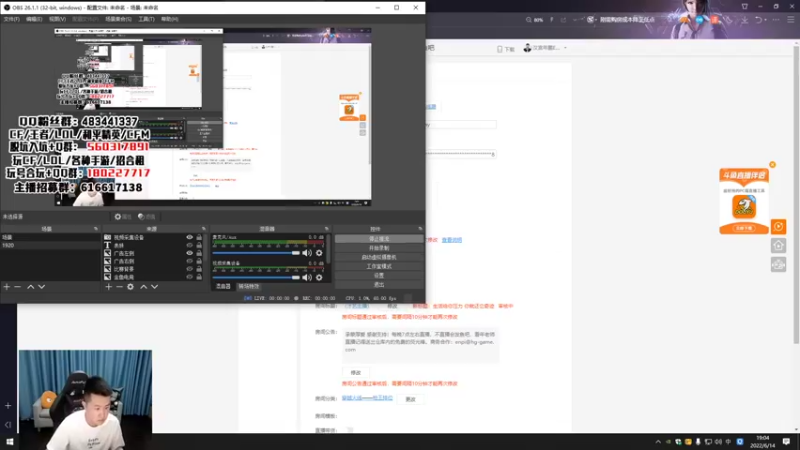The image size is (800, 450).
Task: Toggle the lock on the 广告左侧 source
Action: pyautogui.click(x=199, y=253)
